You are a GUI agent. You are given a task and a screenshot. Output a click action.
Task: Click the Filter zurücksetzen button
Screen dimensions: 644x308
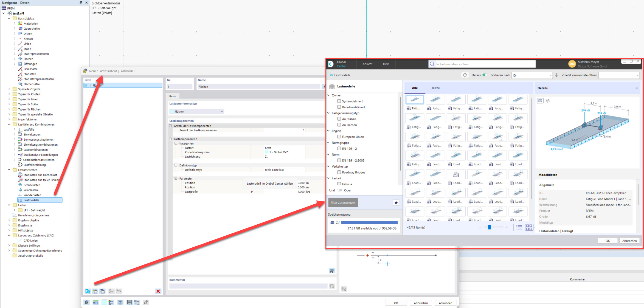click(343, 202)
